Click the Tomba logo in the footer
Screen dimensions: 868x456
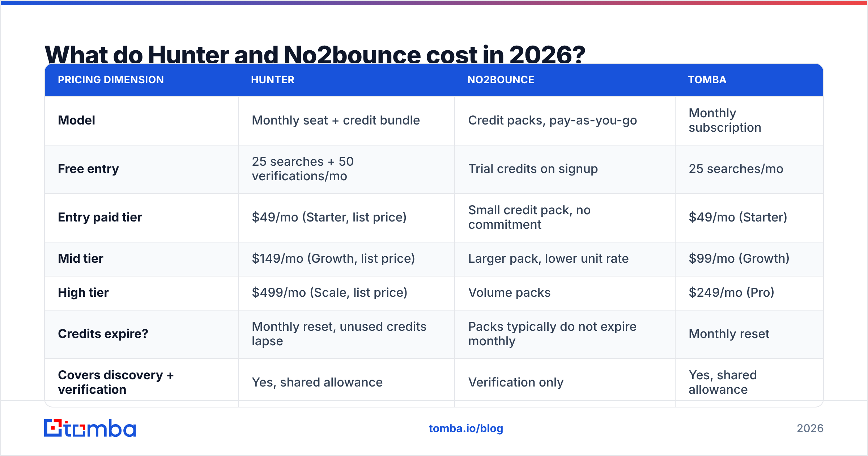pos(90,428)
